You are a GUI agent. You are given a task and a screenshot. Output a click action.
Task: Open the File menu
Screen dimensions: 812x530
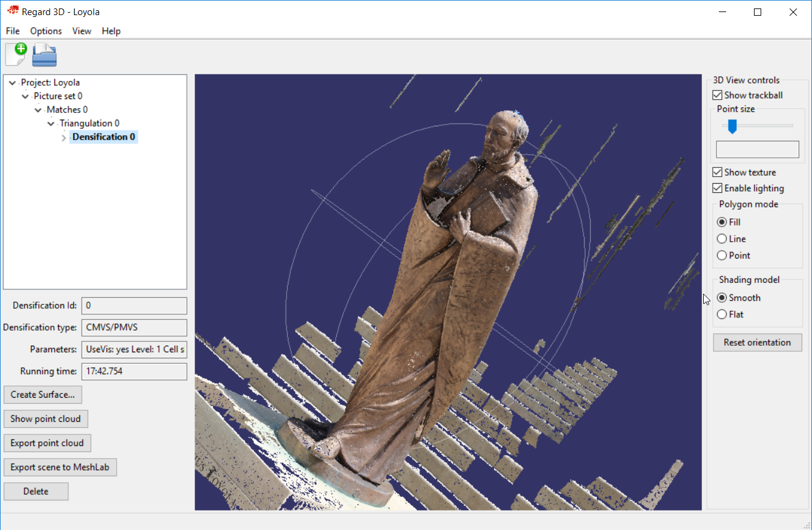pos(13,31)
